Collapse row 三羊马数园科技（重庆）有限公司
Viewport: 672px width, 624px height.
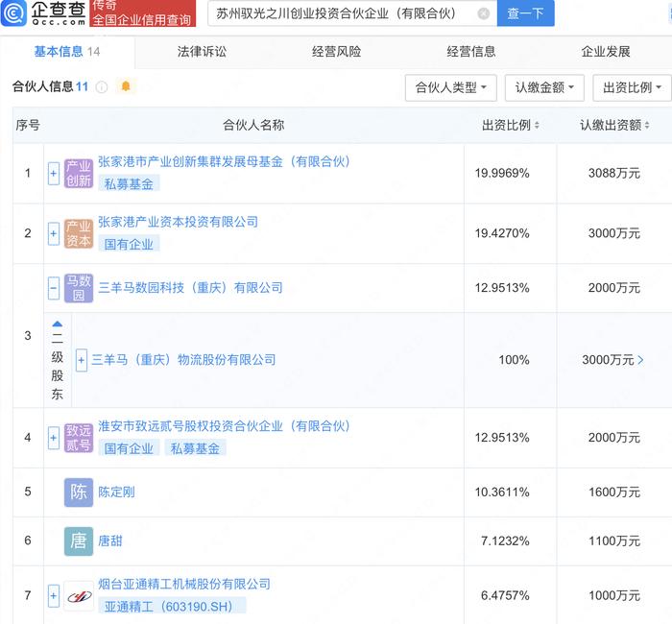click(54, 288)
